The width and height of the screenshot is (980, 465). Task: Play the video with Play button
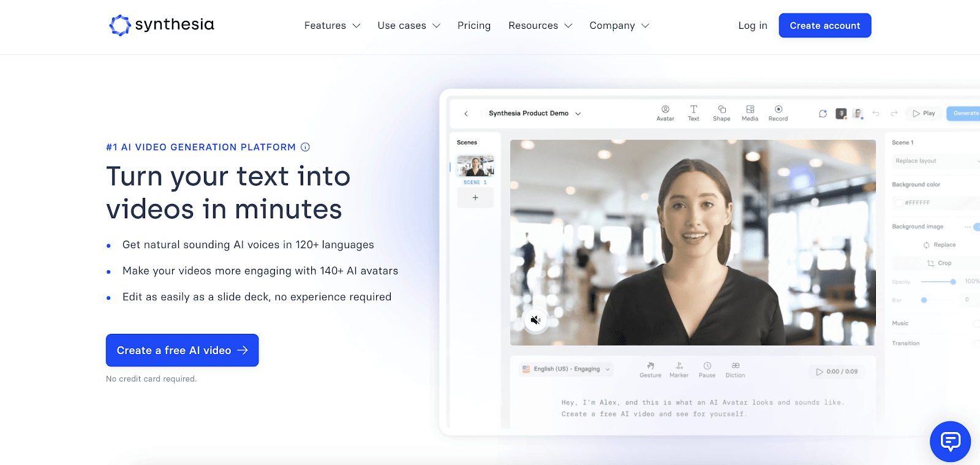pos(924,113)
